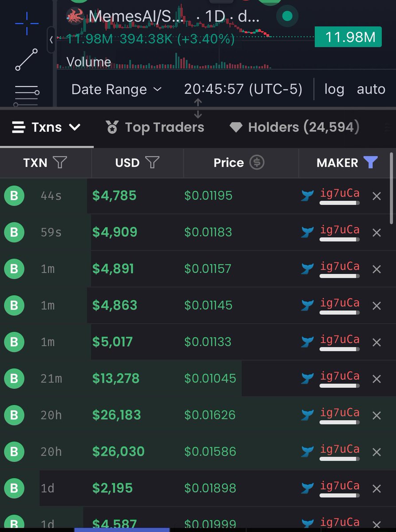Screen dimensions: 396x532
Task: Open maker ig7uCa on $26,183 row
Action: click(340, 413)
